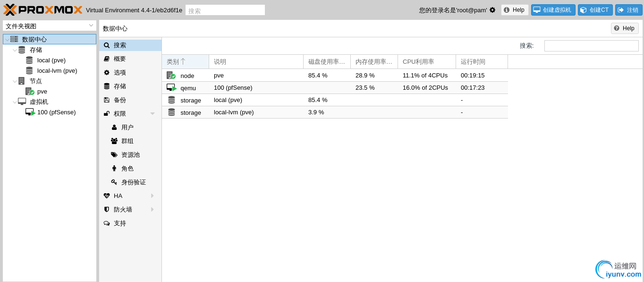Click storage icon in local-lvm (pve) row
This screenshot has width=644, height=282.
(171, 112)
